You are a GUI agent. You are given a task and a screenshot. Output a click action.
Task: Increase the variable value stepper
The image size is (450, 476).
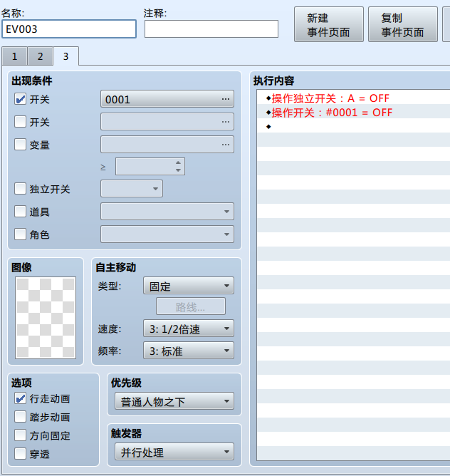(x=179, y=162)
